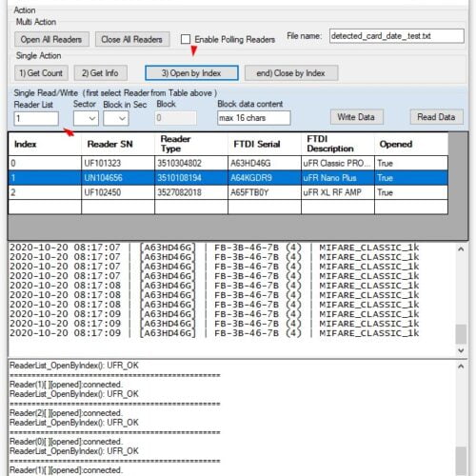This screenshot has width=476, height=476.
Task: Enable the Polling Readers checkbox
Action: (x=186, y=39)
